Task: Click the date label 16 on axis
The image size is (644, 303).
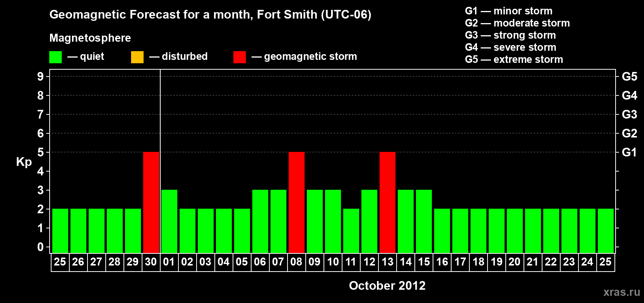Action: [442, 262]
